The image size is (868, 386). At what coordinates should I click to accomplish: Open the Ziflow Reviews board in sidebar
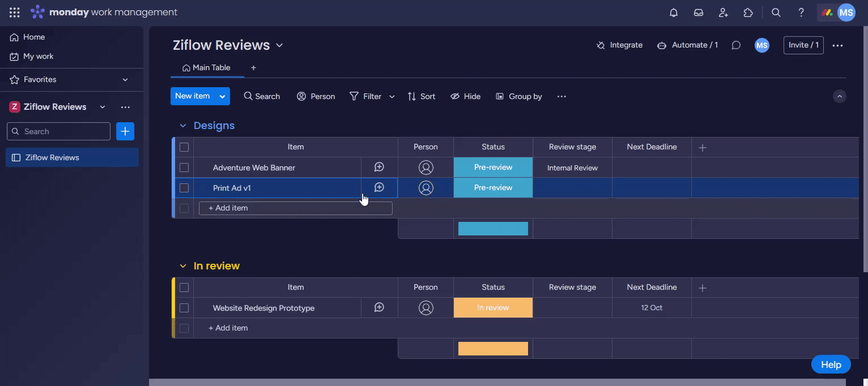(72, 157)
